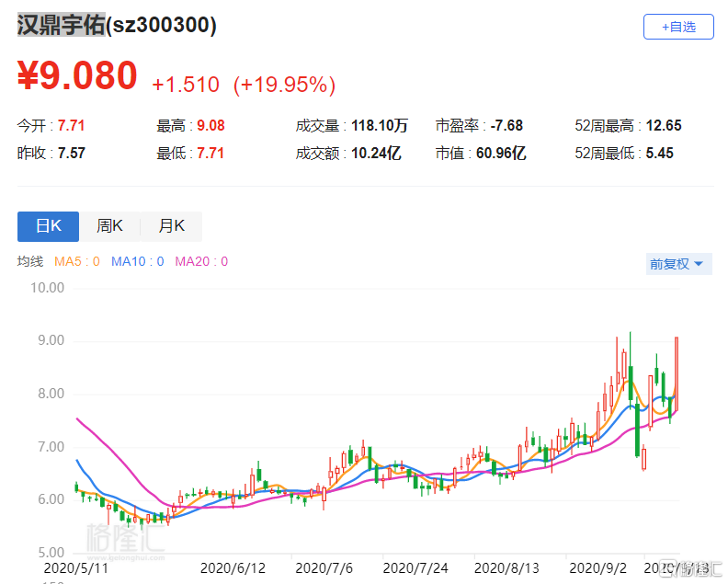Click the 昨收 previous close 7.57

click(x=71, y=153)
